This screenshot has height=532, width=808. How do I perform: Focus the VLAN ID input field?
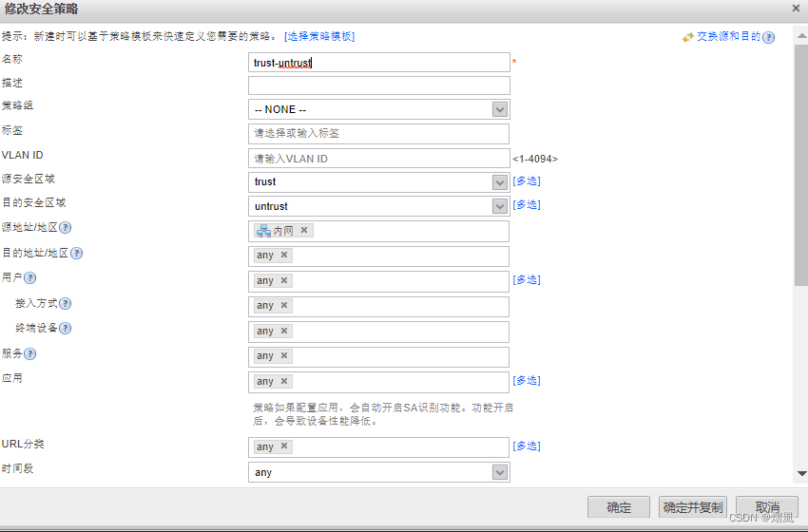coord(378,159)
